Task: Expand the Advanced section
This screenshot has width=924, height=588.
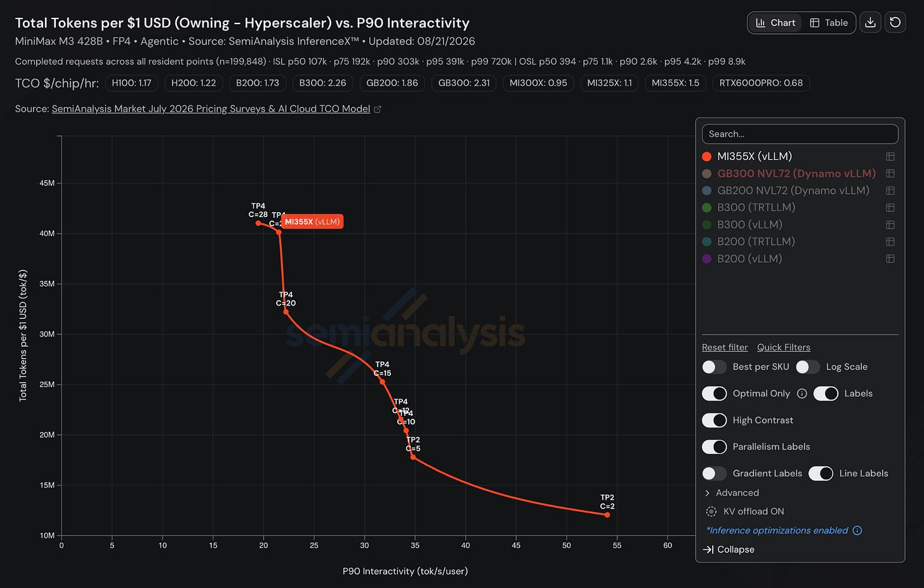Action: pyautogui.click(x=731, y=493)
